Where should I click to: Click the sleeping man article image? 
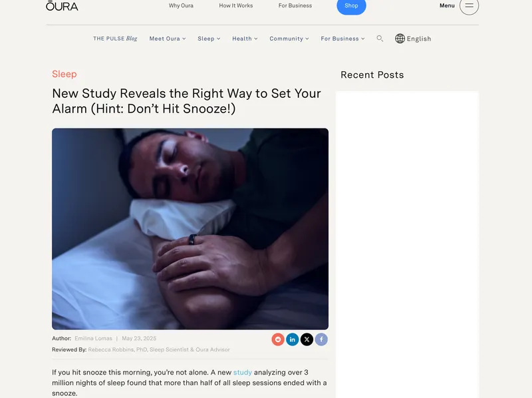click(x=190, y=229)
